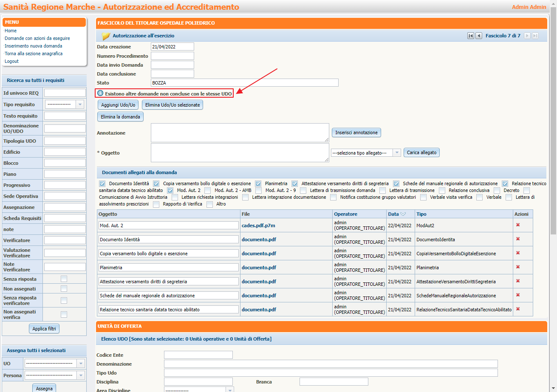
Task: Enable the Non assegnati checkbox
Action: pyautogui.click(x=64, y=289)
